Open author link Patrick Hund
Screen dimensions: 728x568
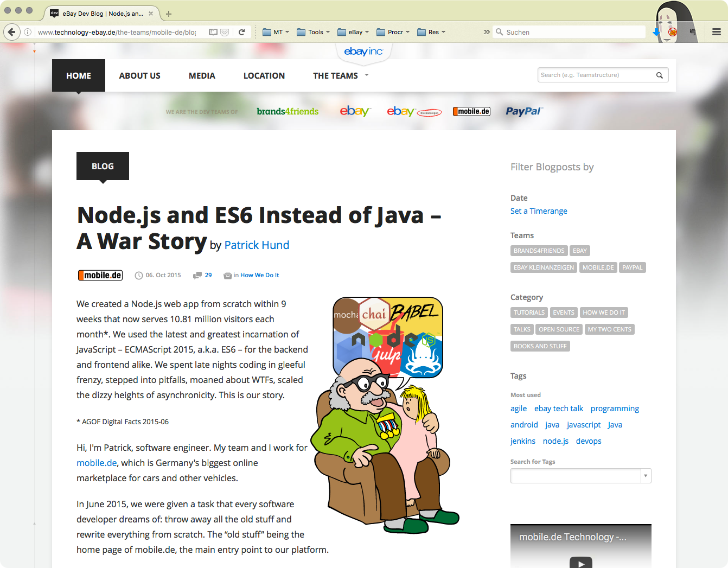257,245
